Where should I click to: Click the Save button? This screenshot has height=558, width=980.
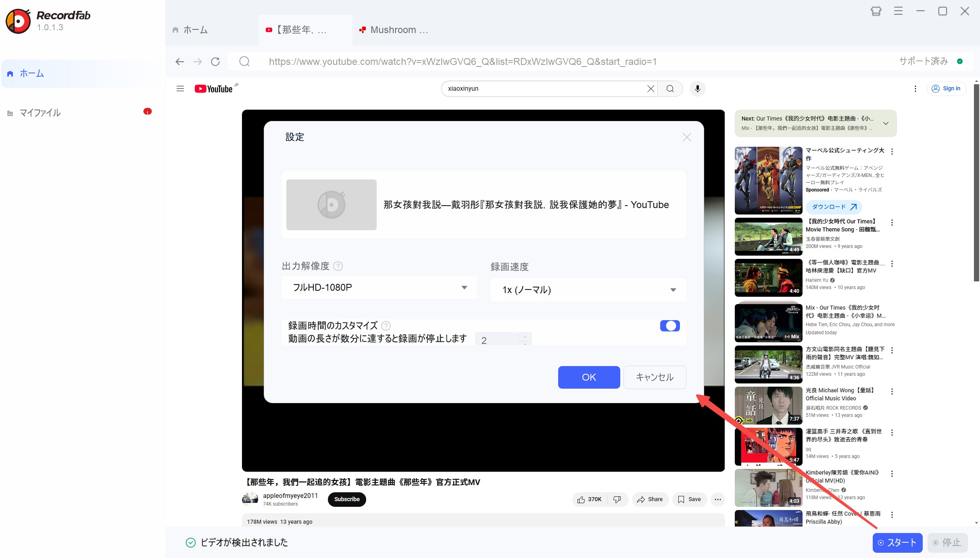[690, 500]
